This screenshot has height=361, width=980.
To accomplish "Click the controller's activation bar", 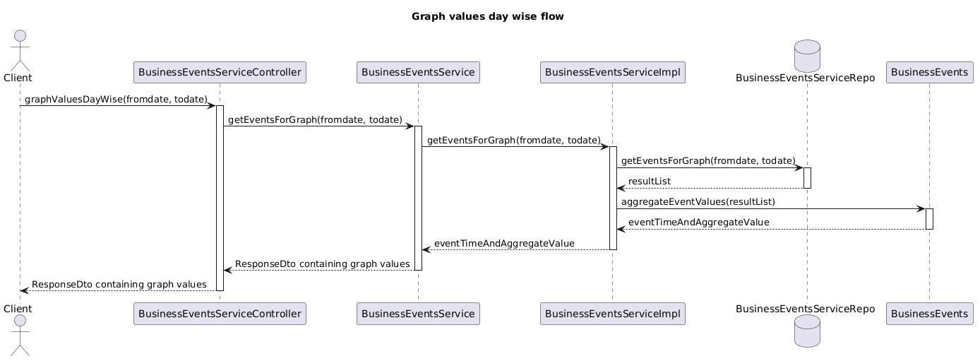I will 220,198.
